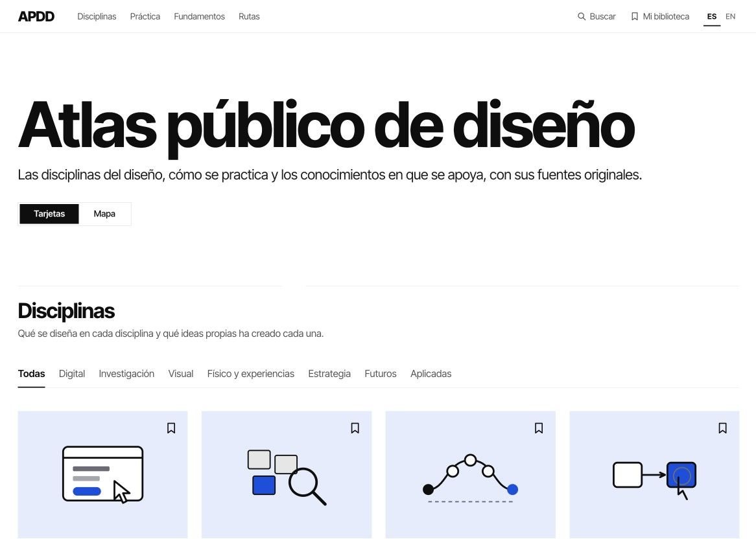Open the Físico y experiencias tab
This screenshot has height=539, width=756.
click(251, 374)
